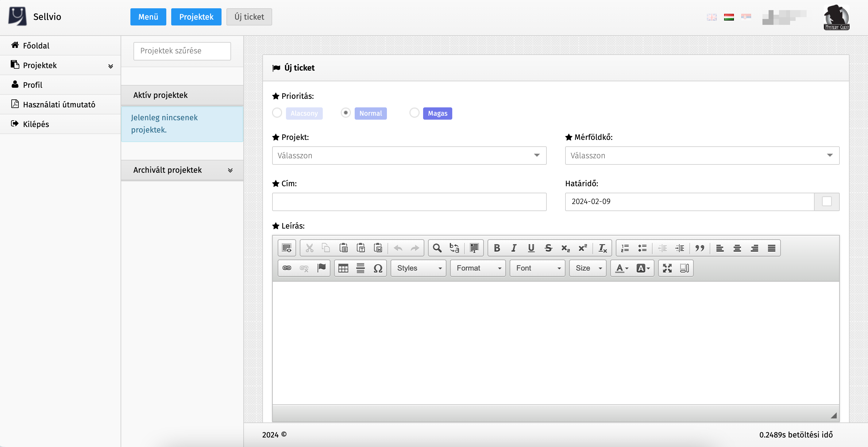Viewport: 868px width, 447px height.
Task: Expand the Archivált projektek section
Action: point(182,170)
